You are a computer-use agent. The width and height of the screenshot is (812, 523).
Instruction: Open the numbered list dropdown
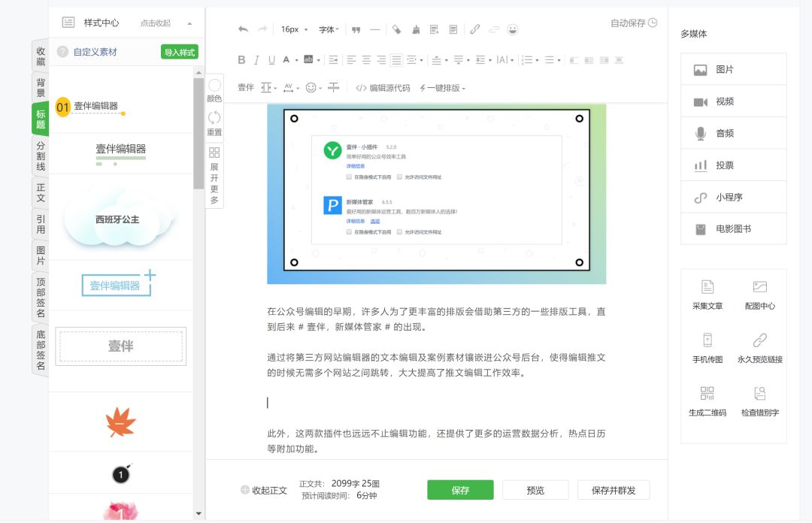530,60
